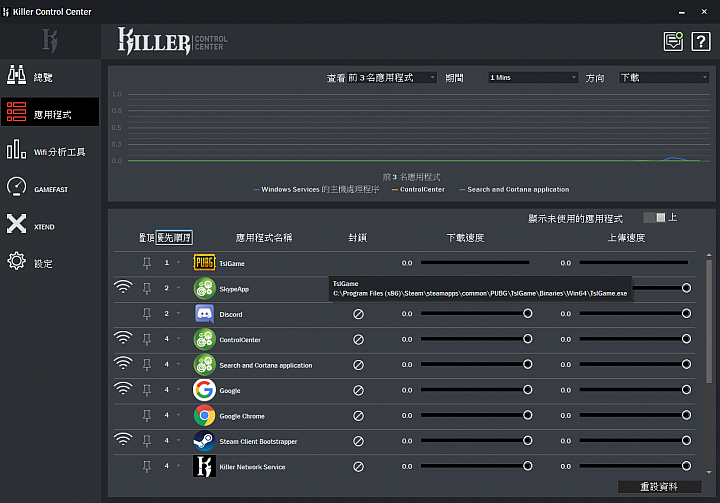Open the notifications icon beside help

[x=673, y=41]
